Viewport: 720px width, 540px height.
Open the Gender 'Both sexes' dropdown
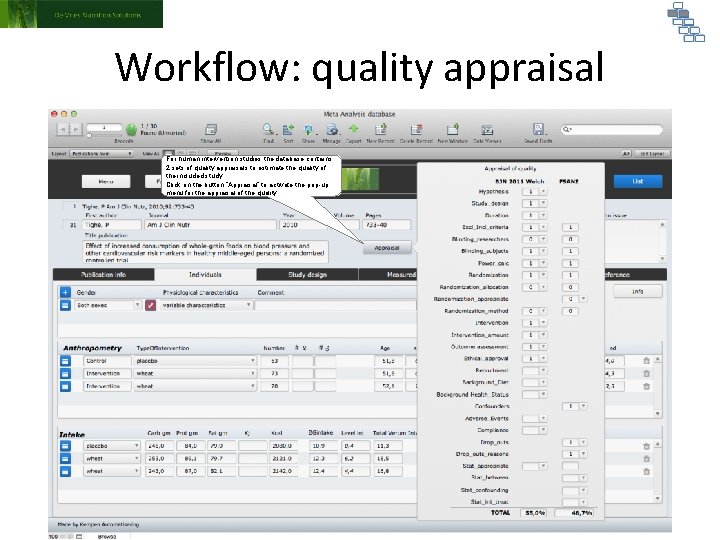108,305
